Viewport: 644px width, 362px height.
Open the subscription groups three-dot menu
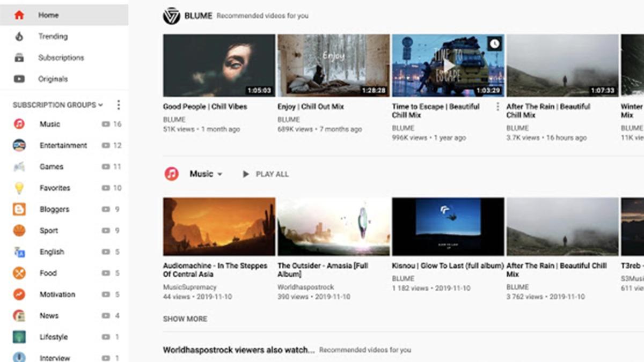[x=119, y=105]
